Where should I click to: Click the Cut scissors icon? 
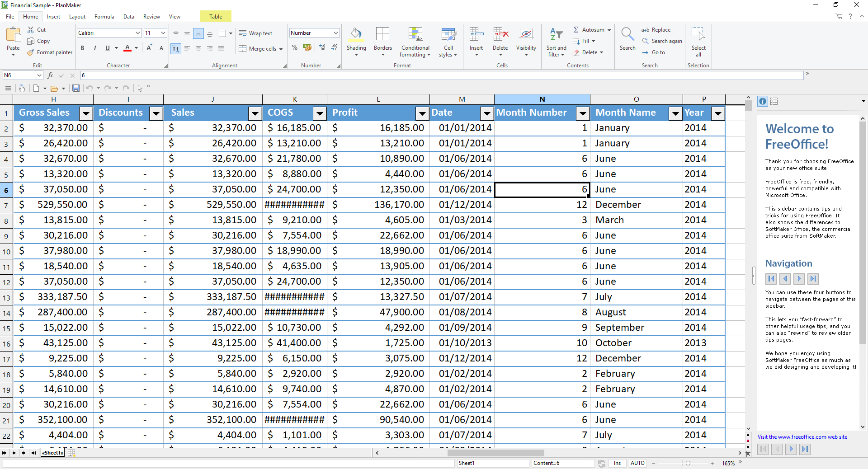31,30
